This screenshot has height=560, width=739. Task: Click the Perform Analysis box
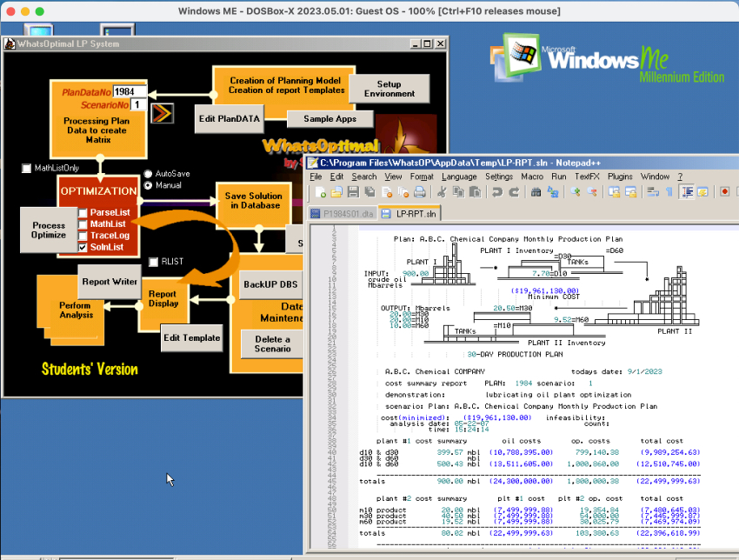click(x=76, y=310)
